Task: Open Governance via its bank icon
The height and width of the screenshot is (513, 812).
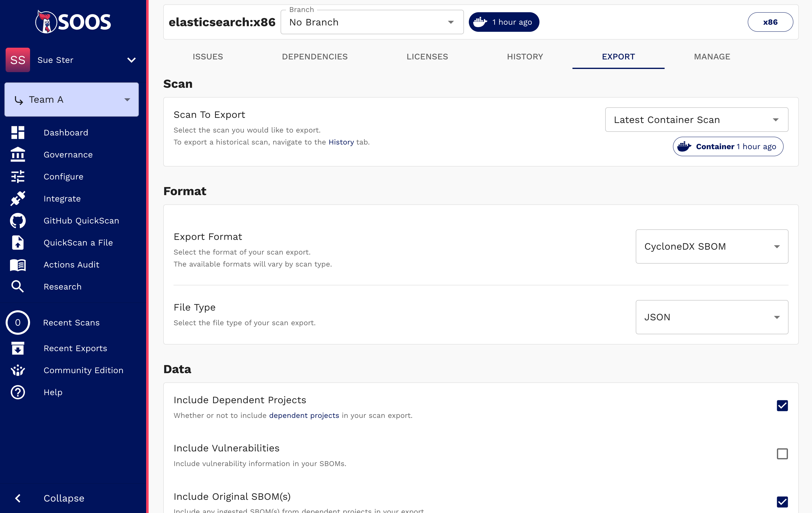Action: click(x=18, y=155)
